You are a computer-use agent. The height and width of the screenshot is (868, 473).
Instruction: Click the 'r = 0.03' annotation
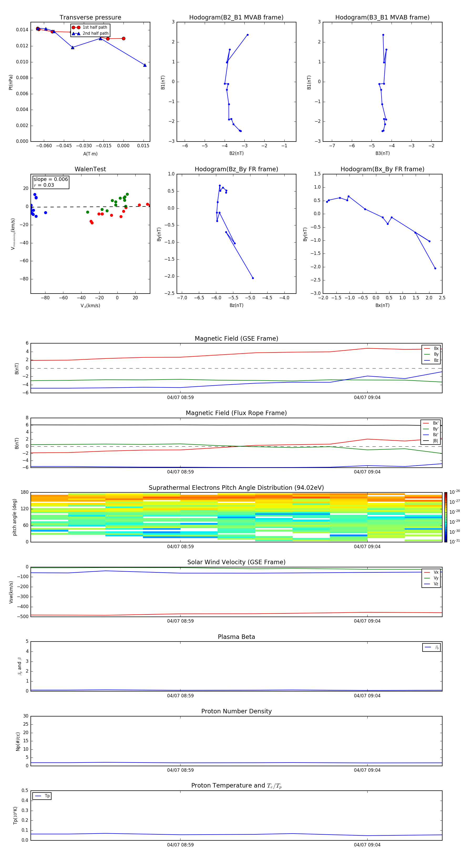tap(44, 185)
